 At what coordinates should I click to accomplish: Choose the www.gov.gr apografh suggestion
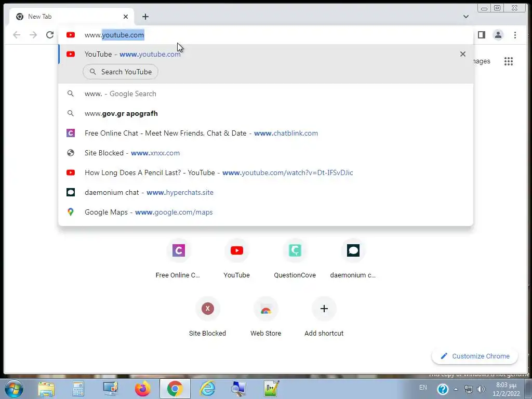[x=265, y=113]
